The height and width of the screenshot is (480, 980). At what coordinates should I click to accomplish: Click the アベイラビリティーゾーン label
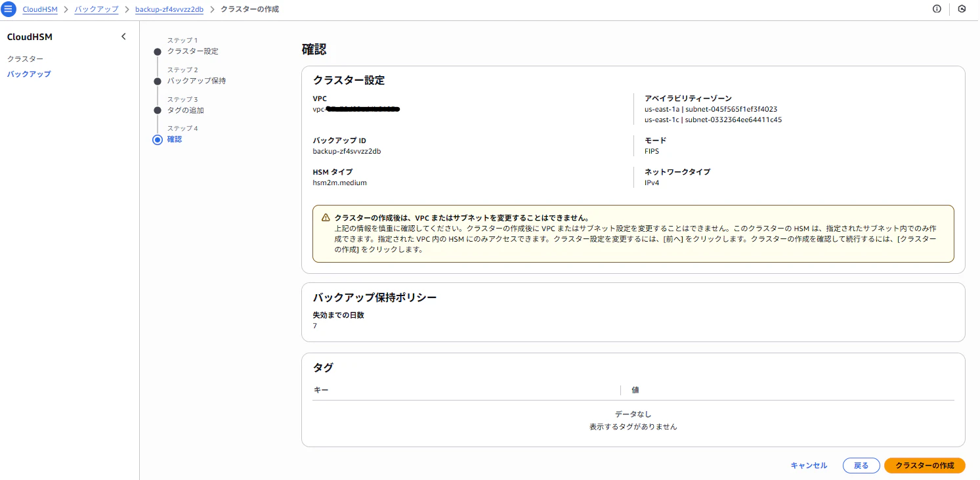point(688,98)
